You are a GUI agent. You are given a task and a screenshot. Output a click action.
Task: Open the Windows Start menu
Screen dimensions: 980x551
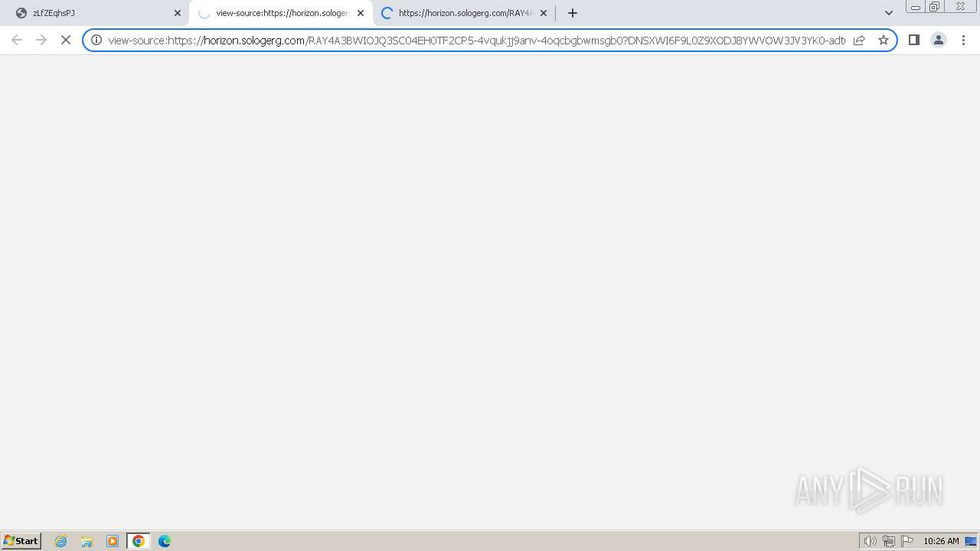pos(21,541)
